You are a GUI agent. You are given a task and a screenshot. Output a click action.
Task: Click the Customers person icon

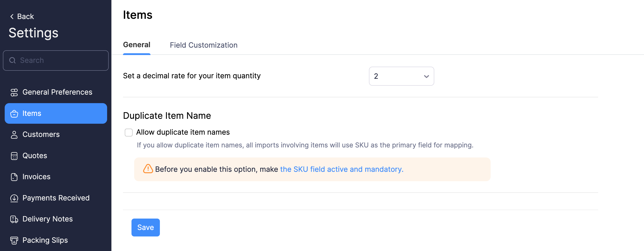14,134
